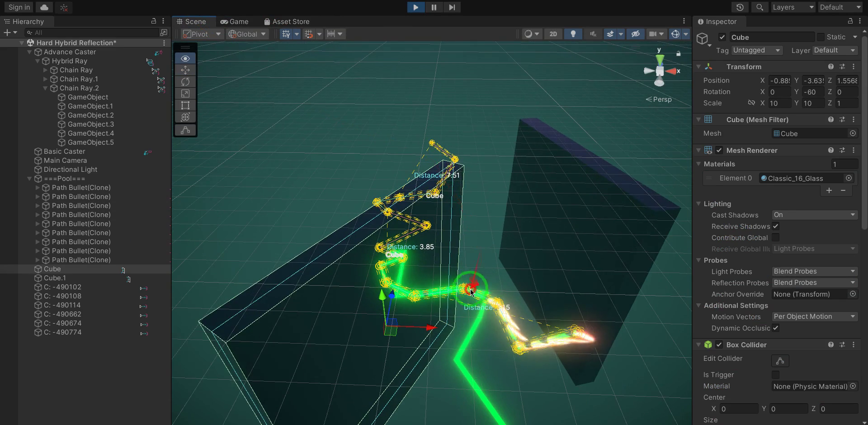Toggle 2D scene view mode
The height and width of the screenshot is (425, 868).
(x=553, y=34)
